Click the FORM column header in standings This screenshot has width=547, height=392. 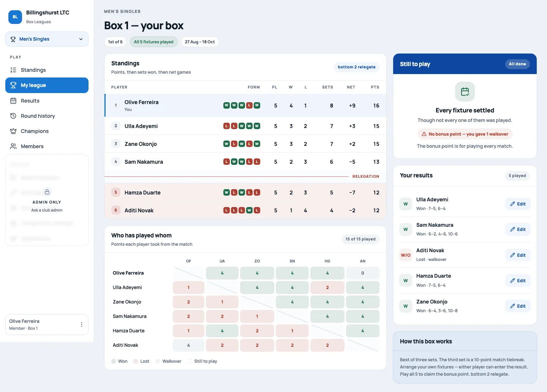[254, 87]
